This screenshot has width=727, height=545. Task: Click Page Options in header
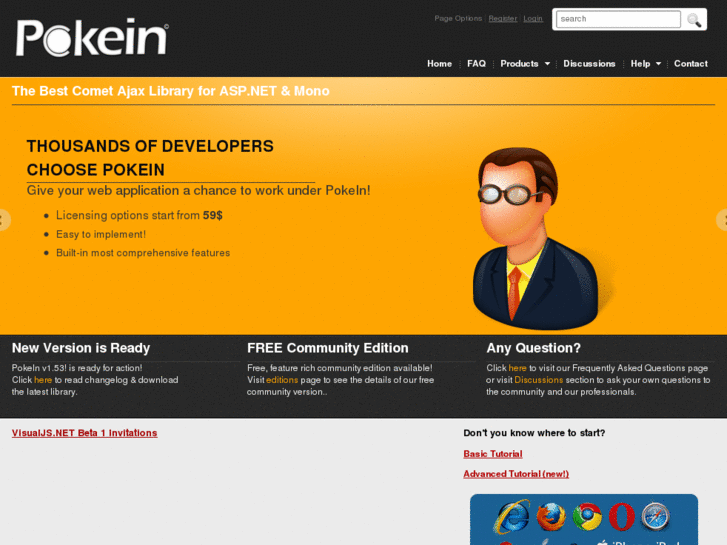click(458, 19)
